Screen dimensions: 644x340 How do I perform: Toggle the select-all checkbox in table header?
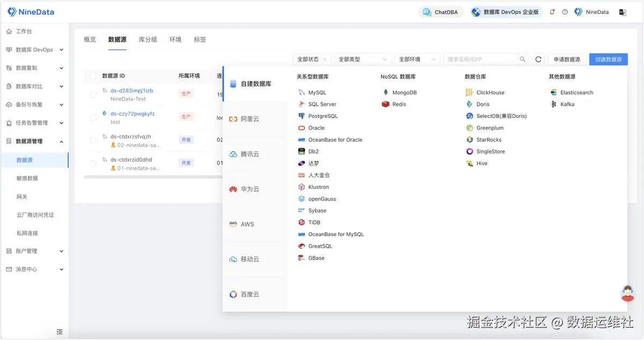[93, 76]
